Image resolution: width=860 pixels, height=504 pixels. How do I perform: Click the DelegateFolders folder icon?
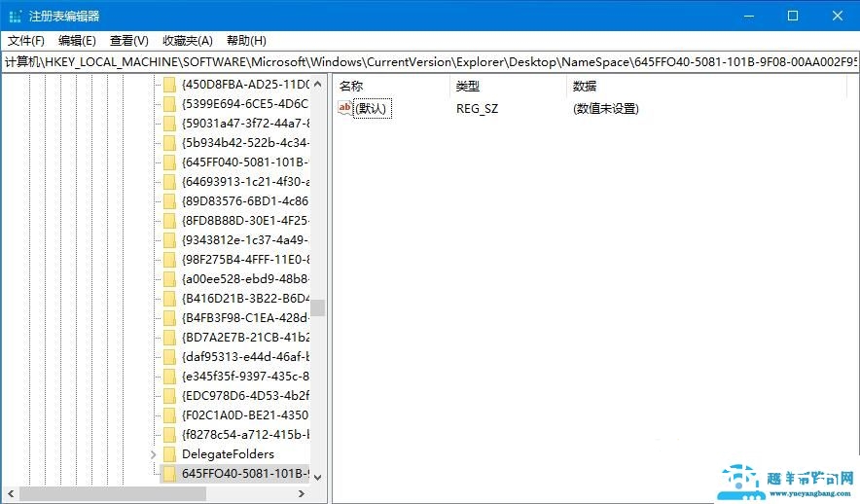tap(169, 454)
